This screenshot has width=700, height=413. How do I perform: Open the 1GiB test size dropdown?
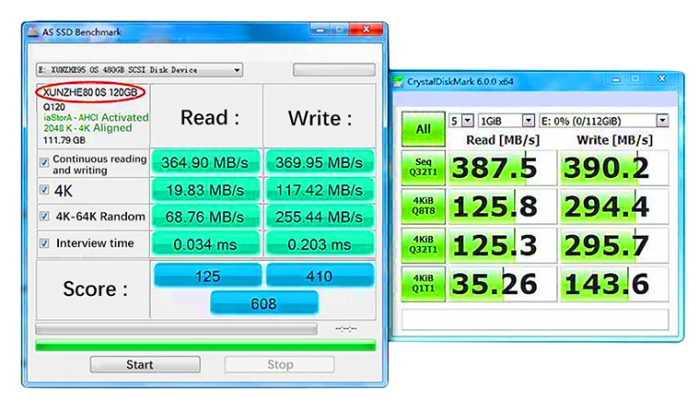pyautogui.click(x=527, y=121)
